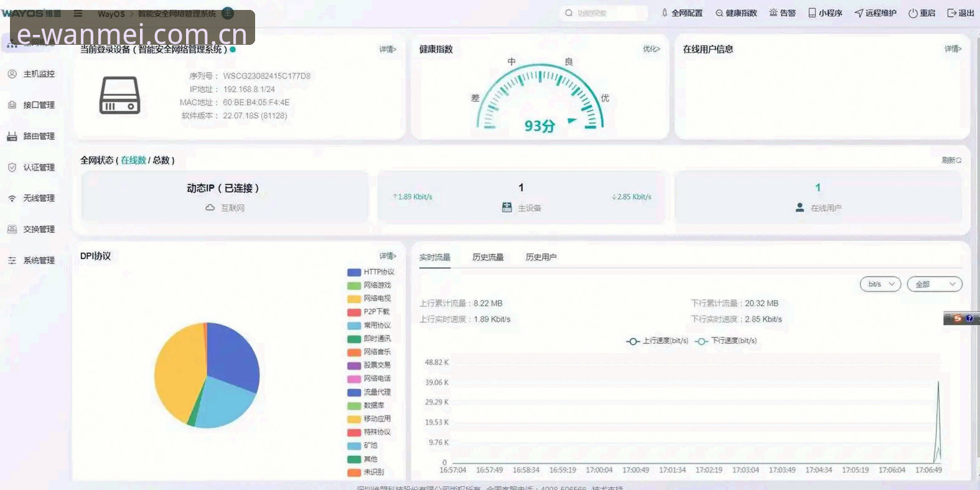The height and width of the screenshot is (490, 980).
Task: Toggle 上行速度(bit/s) series in chart legend
Action: 658,341
